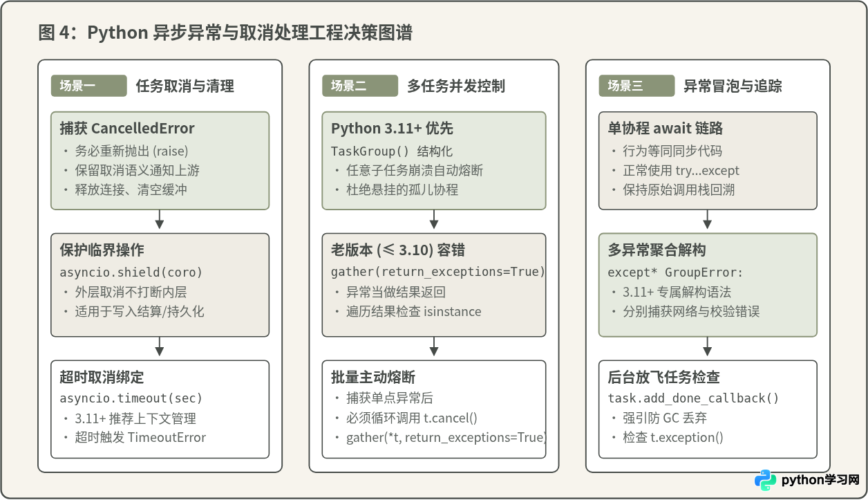Click the line 杜绝悬挂的孤儿协程
Screen dimensions: 868x500
[402, 189]
